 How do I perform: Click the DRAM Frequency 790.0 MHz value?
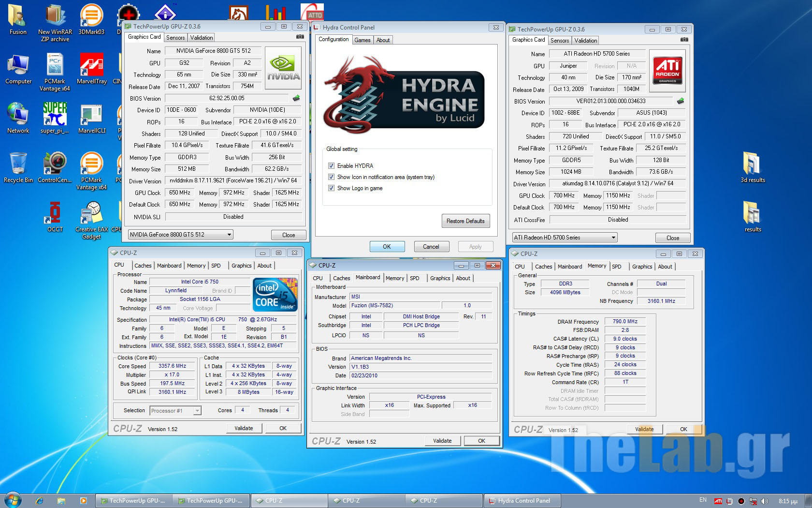point(625,321)
